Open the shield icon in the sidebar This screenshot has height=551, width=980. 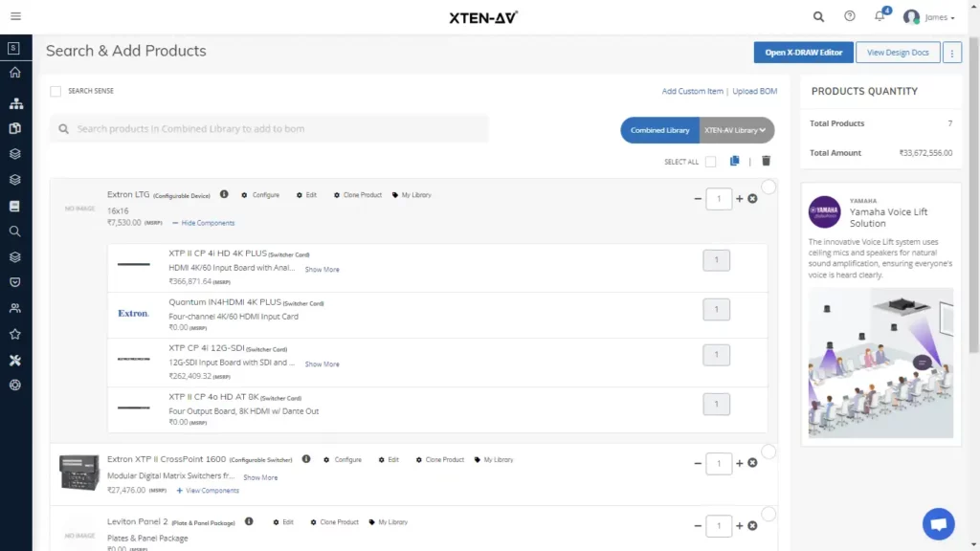pyautogui.click(x=15, y=282)
